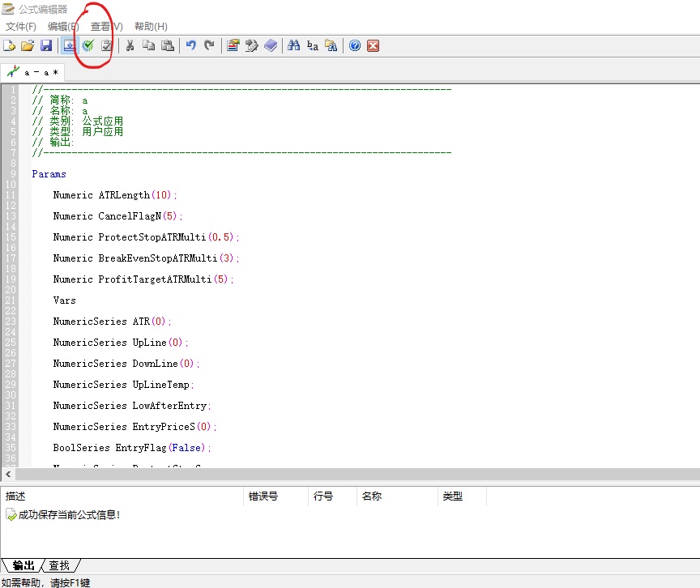Click the comment '// 类型: 用户应用'
The width and height of the screenshot is (700, 588).
coord(78,131)
